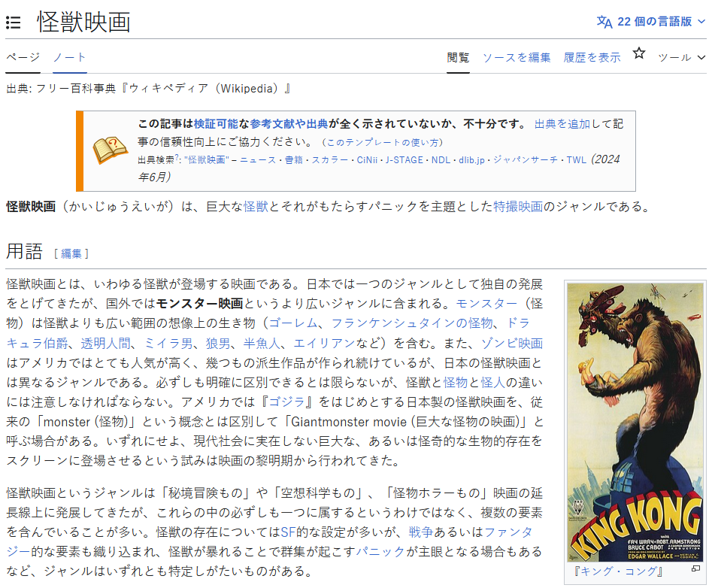Screen dimensions: 712x588
Task: Open the ミイラ男 link
Action: (x=168, y=344)
